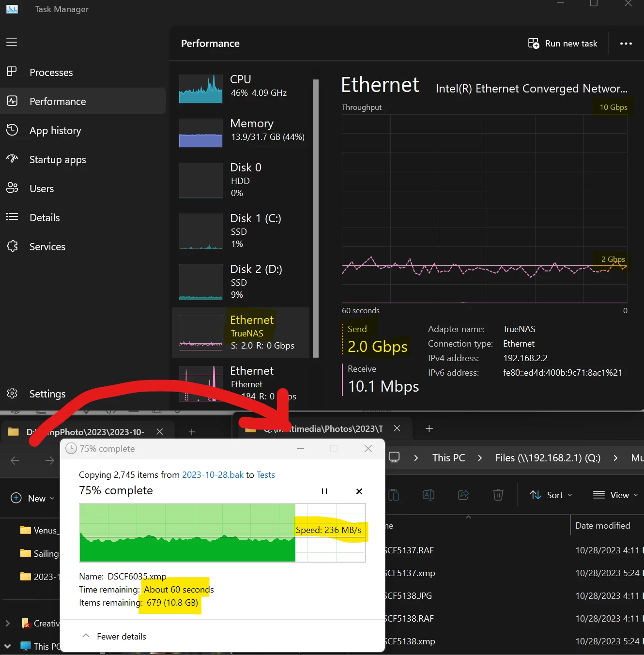
Task: Select Disk 1 (C:) SSD item
Action: pyautogui.click(x=241, y=231)
